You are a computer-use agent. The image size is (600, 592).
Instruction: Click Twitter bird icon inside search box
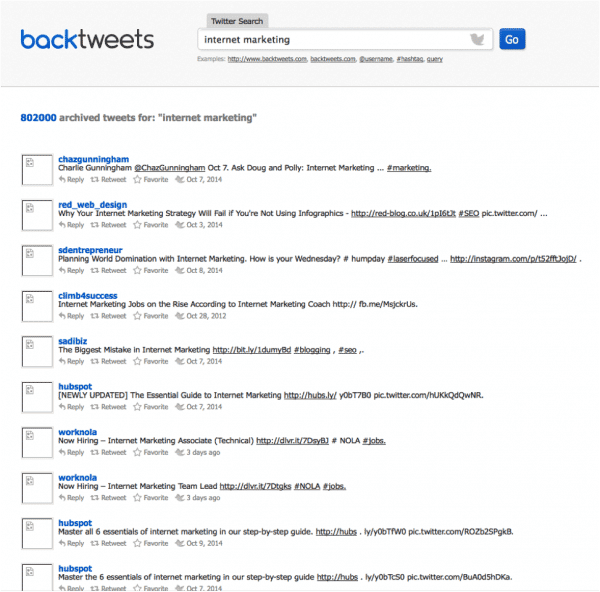pos(477,39)
